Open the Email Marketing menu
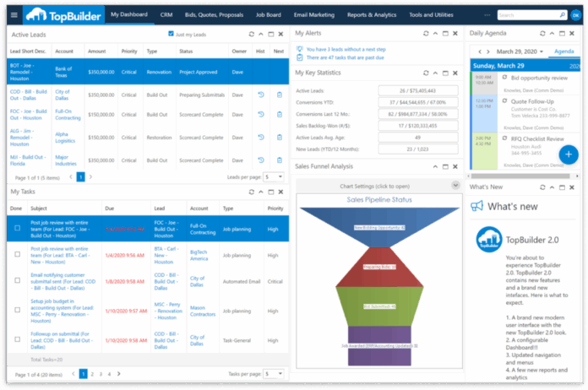 314,15
